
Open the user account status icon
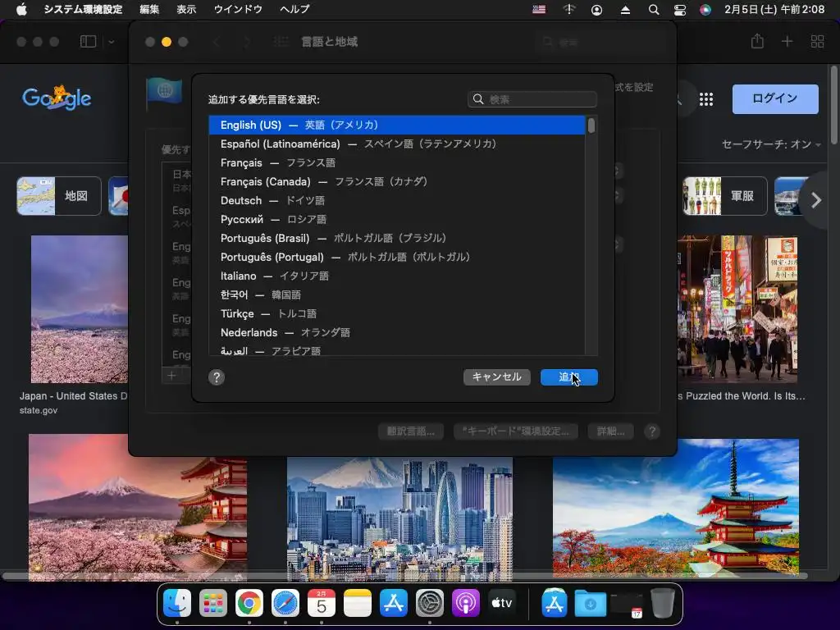coord(596,10)
